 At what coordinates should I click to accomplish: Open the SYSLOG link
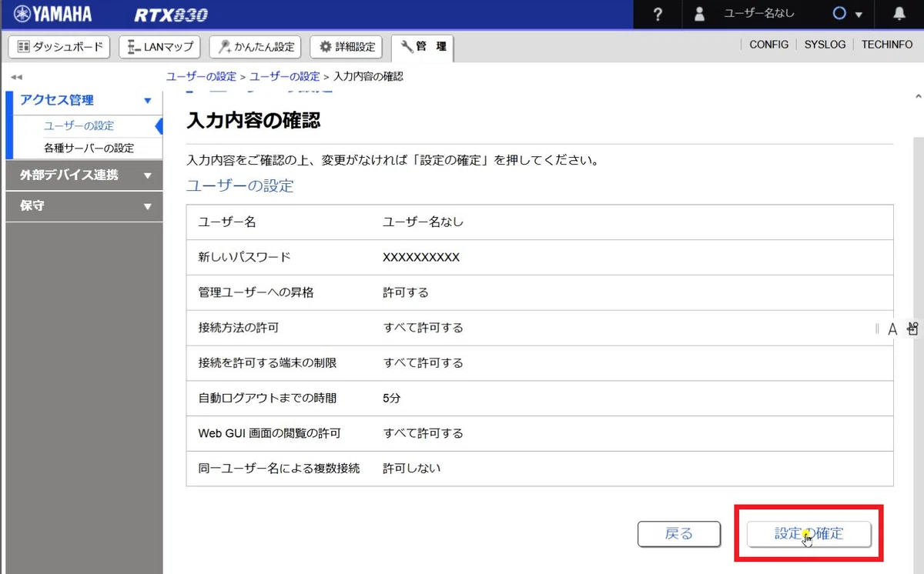(x=825, y=45)
